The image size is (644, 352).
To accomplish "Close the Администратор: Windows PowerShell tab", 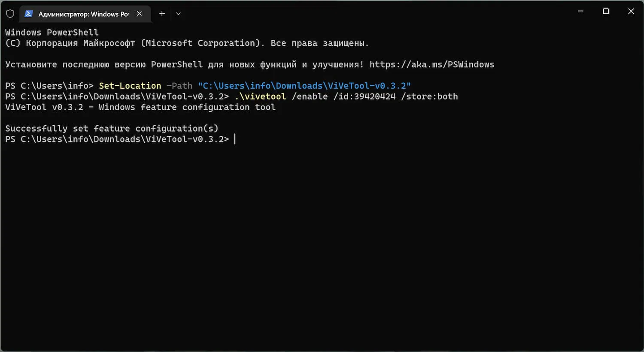I will [139, 14].
